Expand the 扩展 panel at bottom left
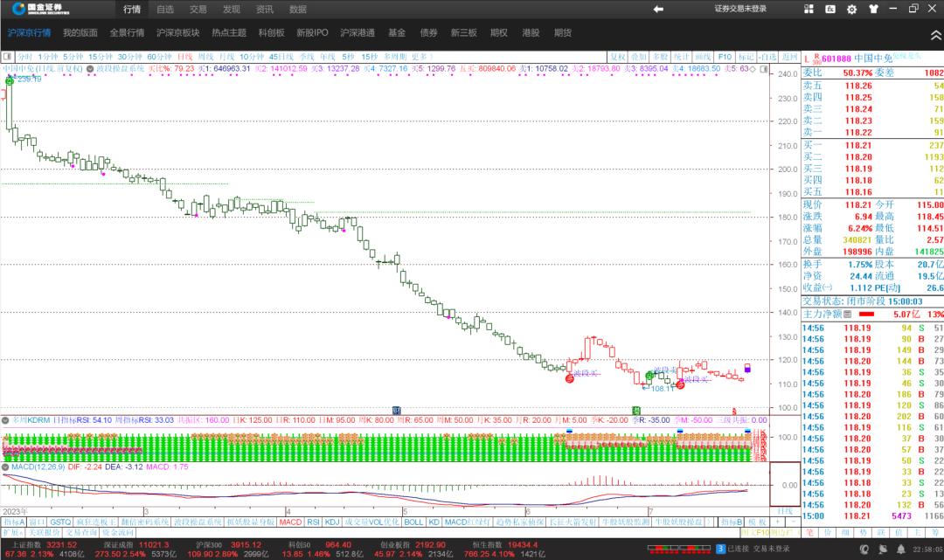944x560 pixels. tap(11, 532)
